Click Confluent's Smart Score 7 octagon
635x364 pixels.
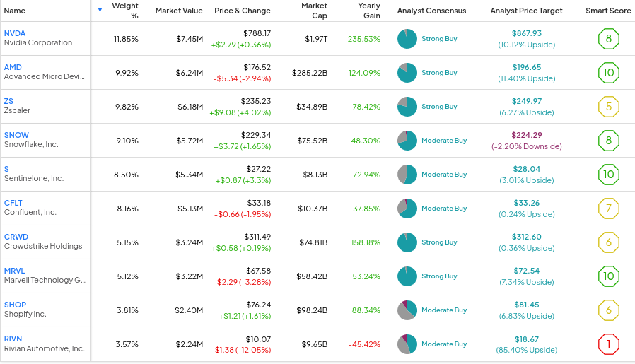coord(608,209)
